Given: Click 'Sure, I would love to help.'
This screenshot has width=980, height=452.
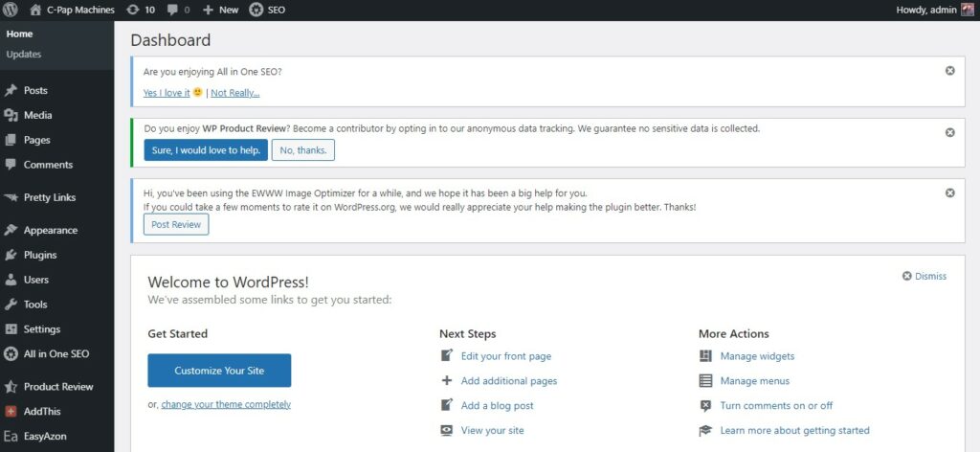Looking at the screenshot, I should [207, 150].
